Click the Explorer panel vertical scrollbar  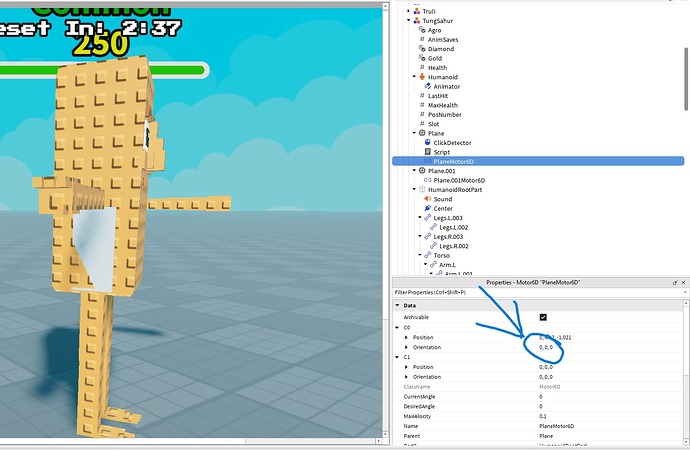686,79
